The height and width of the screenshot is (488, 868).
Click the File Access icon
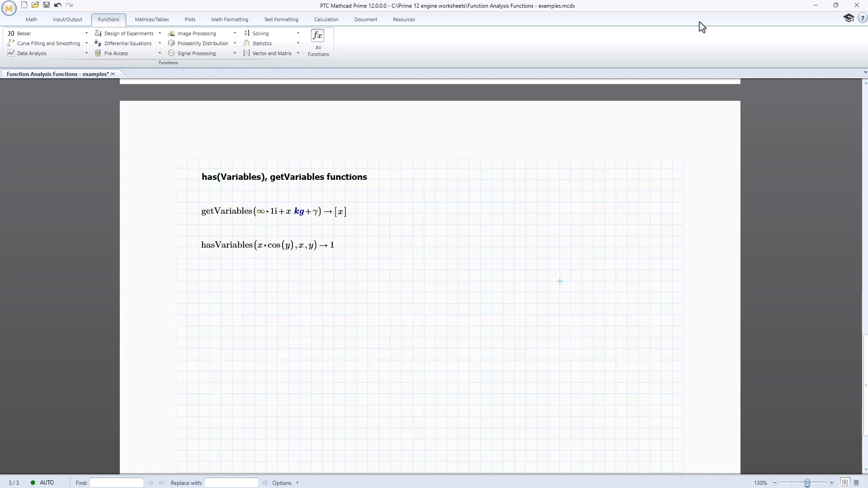pyautogui.click(x=98, y=53)
